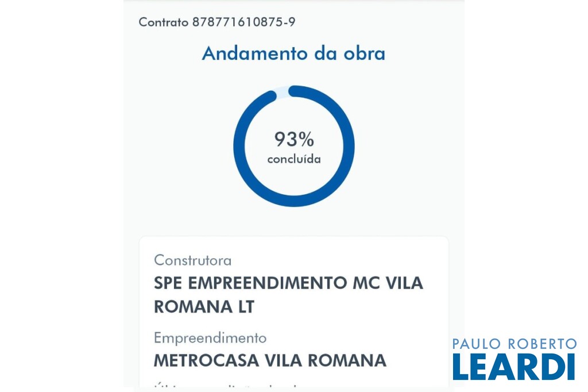The height and width of the screenshot is (392, 588).
Task: Select contract number 878771610875-9
Action: pyautogui.click(x=244, y=22)
